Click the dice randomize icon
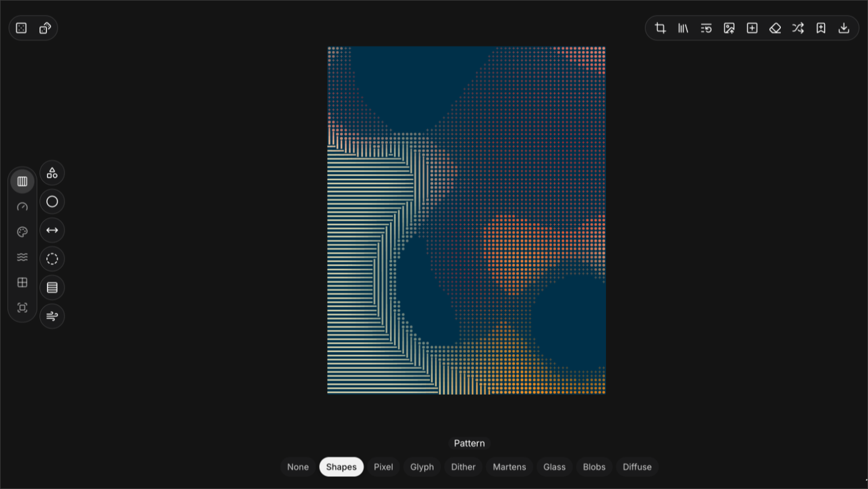This screenshot has width=868, height=489. click(x=21, y=28)
